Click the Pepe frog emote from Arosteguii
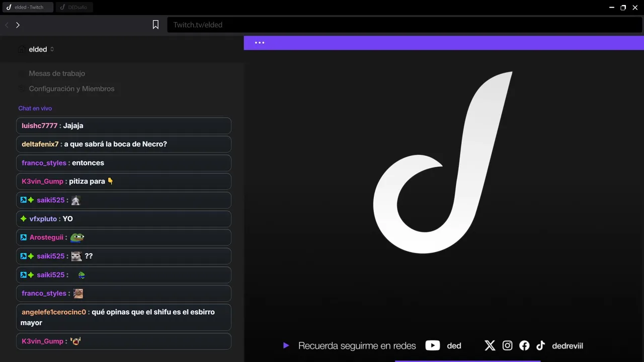The width and height of the screenshot is (644, 362). pyautogui.click(x=77, y=237)
